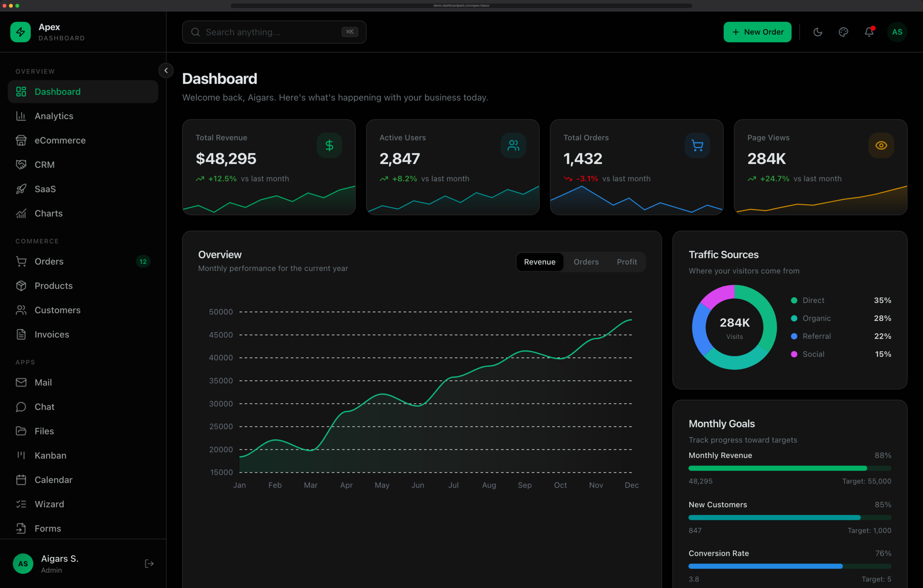Viewport: 923px width, 588px height.
Task: Click the New Customers progress bar
Action: pos(790,517)
